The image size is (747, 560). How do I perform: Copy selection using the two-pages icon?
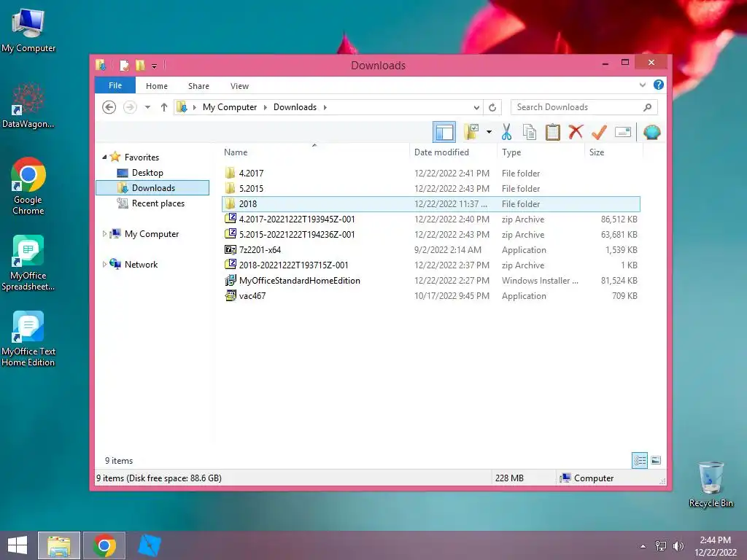(x=530, y=132)
